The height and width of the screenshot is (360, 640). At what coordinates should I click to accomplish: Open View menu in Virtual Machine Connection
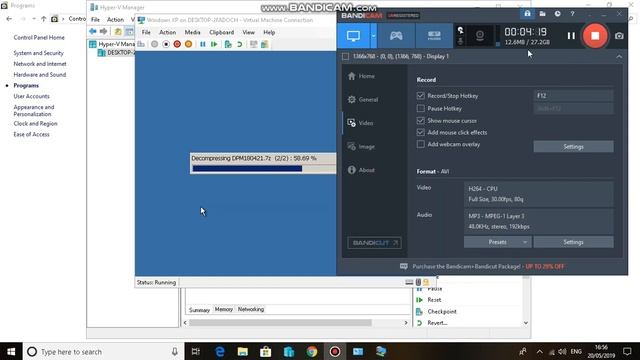coord(249,32)
